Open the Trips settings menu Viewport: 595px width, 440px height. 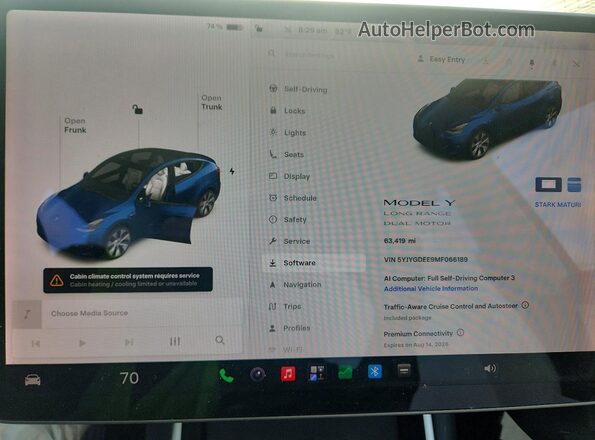tap(285, 306)
